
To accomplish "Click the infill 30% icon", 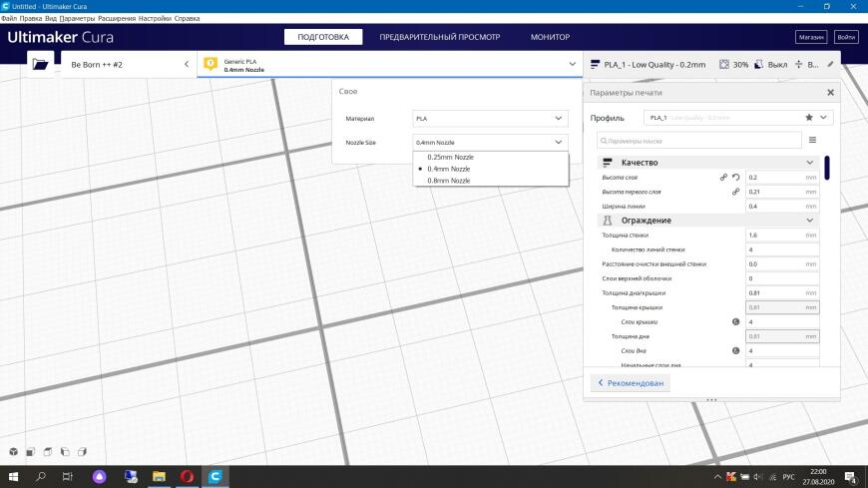I will tap(724, 64).
